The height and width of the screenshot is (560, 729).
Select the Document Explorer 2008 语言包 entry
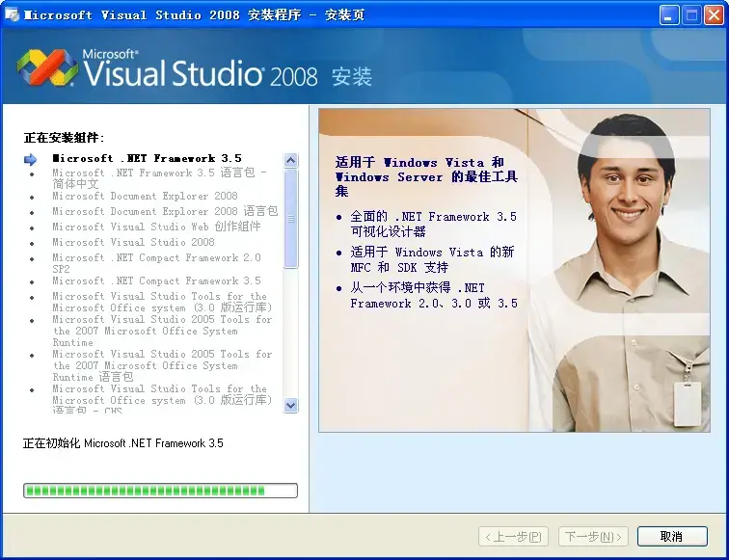pyautogui.click(x=165, y=211)
